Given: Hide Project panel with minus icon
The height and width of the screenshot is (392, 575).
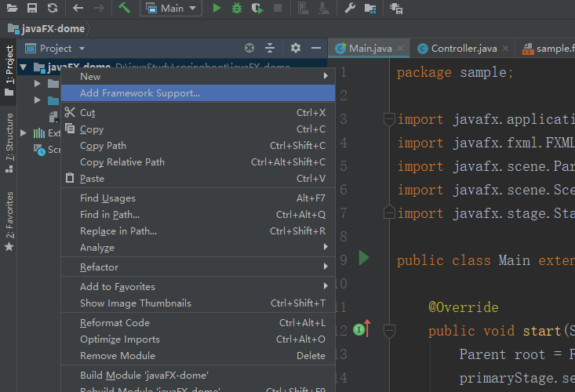Looking at the screenshot, I should (316, 48).
